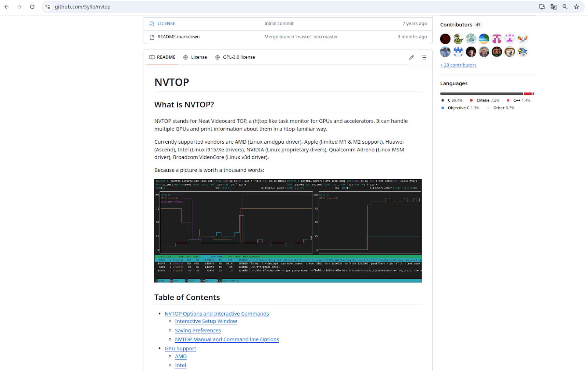Switch to the GPL-3.0 license tab

tap(235, 57)
